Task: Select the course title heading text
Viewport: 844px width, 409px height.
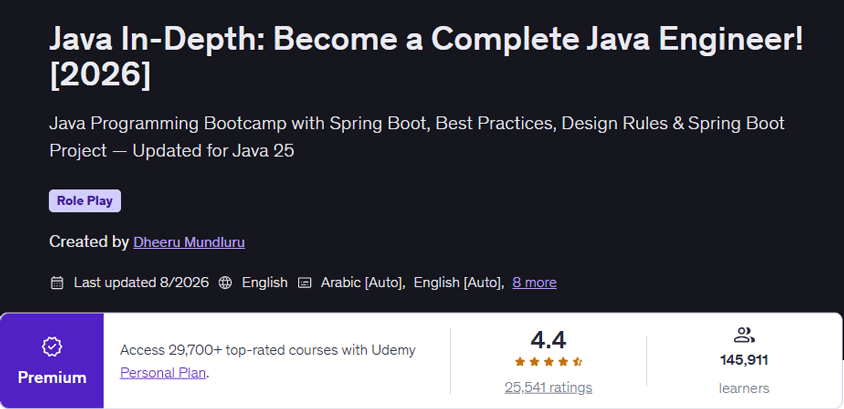Action: click(426, 58)
